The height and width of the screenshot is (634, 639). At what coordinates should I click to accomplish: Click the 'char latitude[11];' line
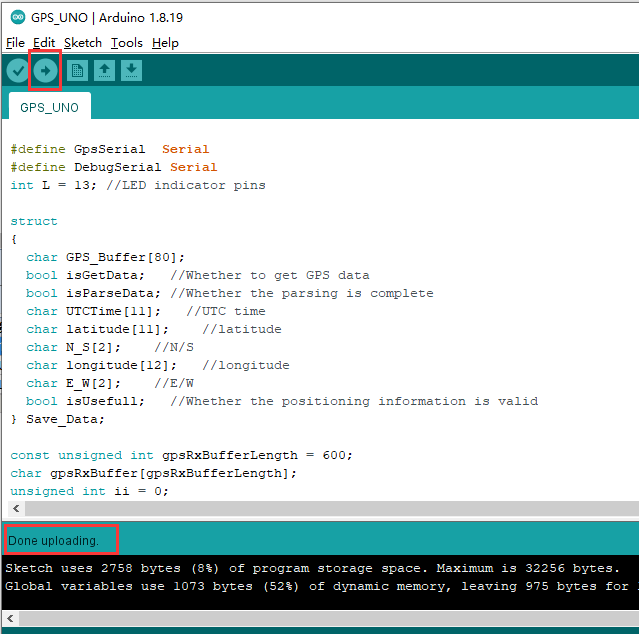[97, 329]
